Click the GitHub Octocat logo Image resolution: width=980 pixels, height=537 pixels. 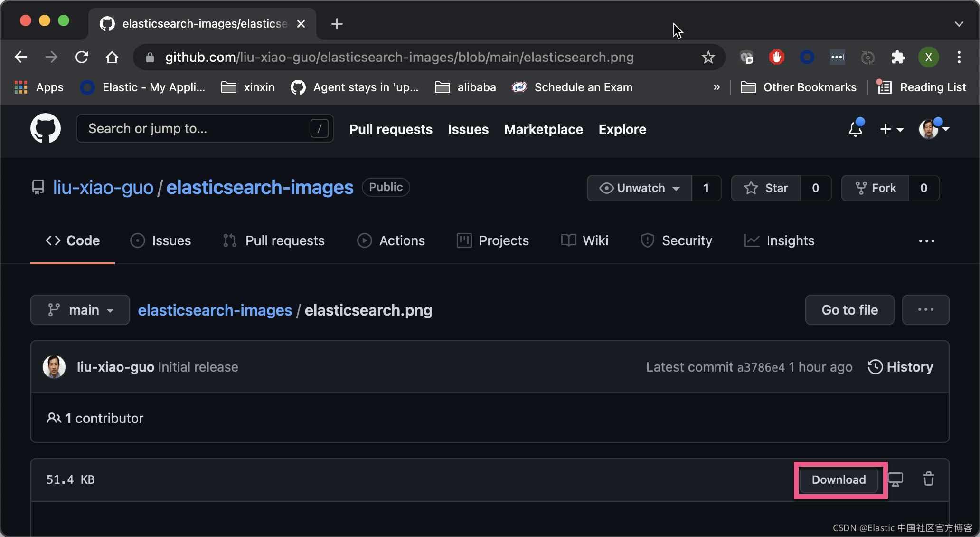(x=46, y=128)
